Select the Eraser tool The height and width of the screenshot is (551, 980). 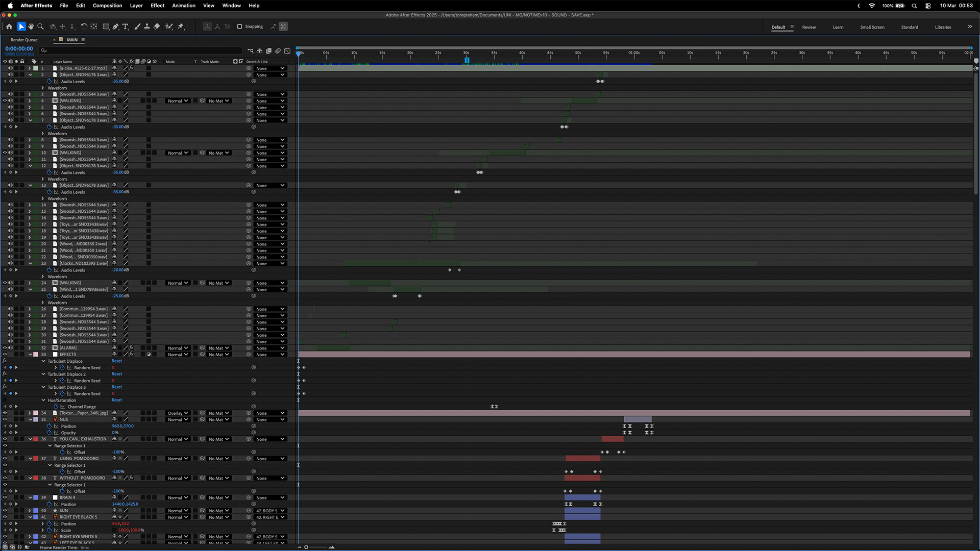pos(157,27)
